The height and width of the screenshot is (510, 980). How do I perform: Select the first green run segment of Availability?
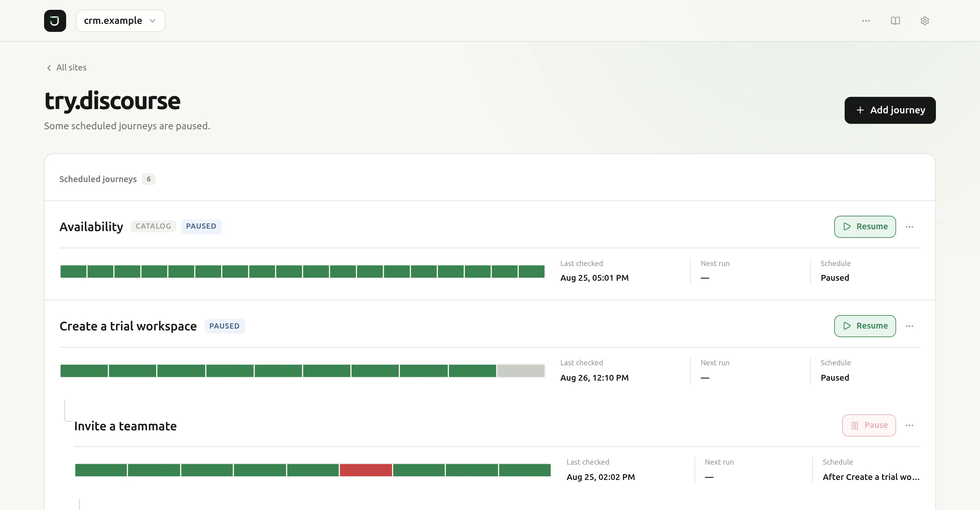click(x=73, y=271)
